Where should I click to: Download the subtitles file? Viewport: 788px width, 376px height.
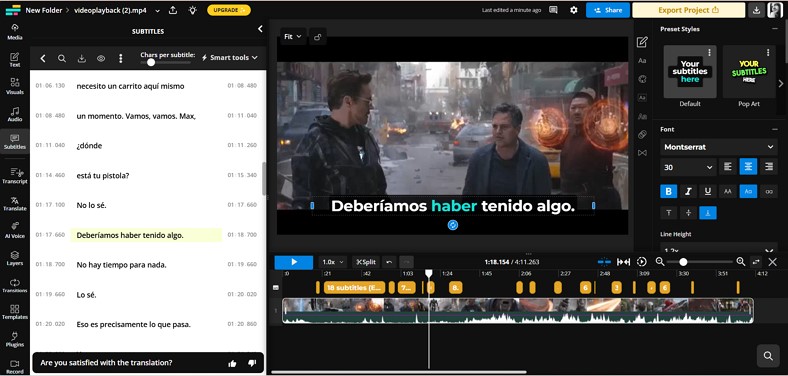coord(81,58)
